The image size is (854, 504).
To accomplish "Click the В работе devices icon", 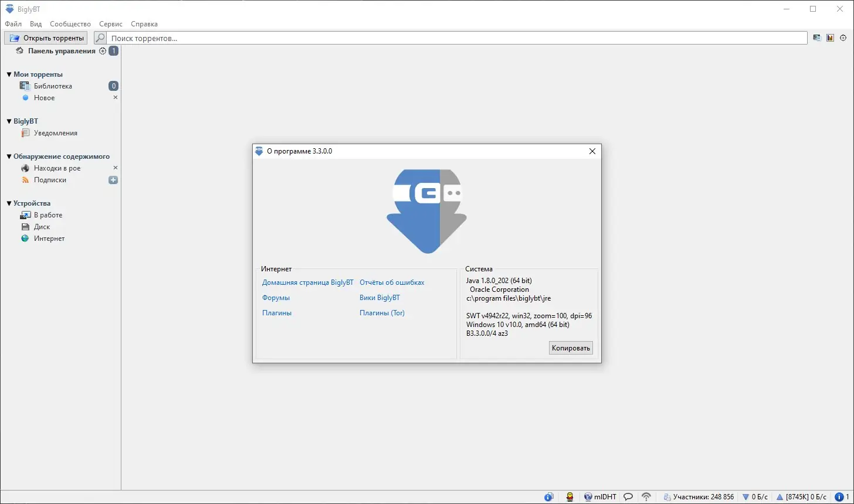I will [25, 215].
